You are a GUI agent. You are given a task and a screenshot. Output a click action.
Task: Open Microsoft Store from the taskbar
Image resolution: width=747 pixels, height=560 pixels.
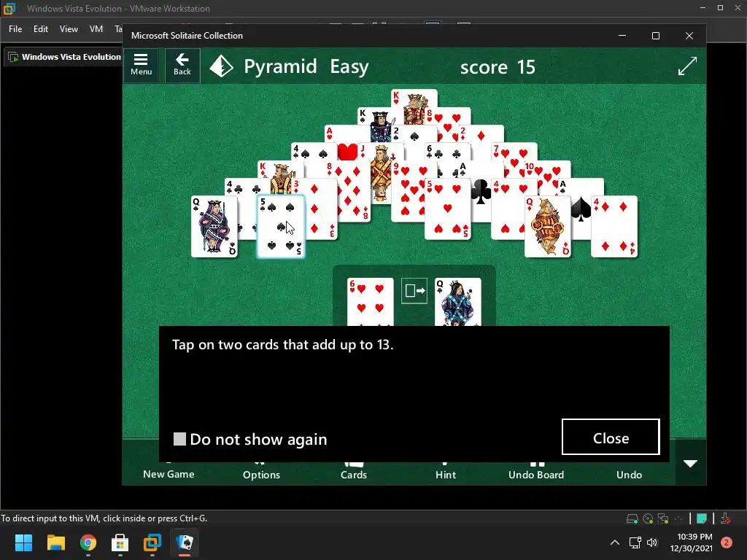click(x=120, y=542)
